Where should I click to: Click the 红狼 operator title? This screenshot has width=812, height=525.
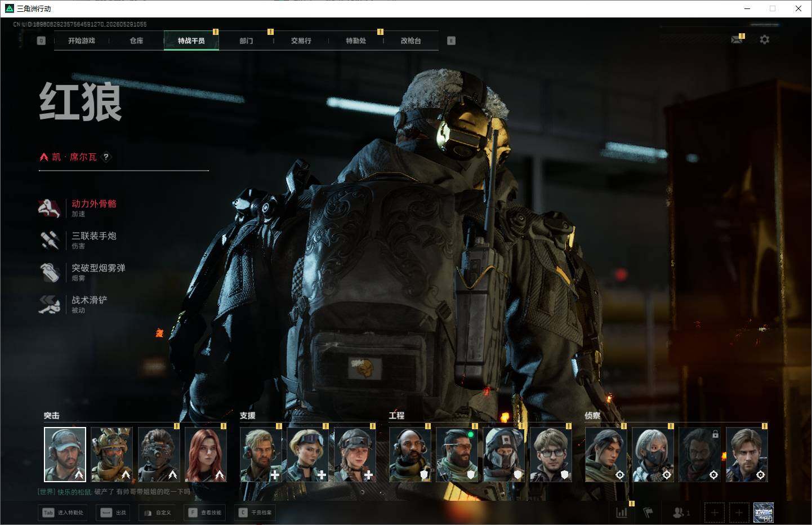click(81, 101)
